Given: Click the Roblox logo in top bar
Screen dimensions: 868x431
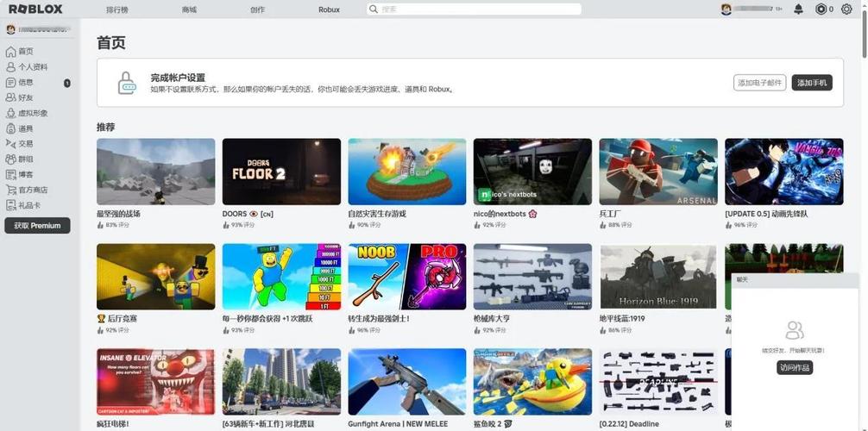Looking at the screenshot, I should [35, 9].
